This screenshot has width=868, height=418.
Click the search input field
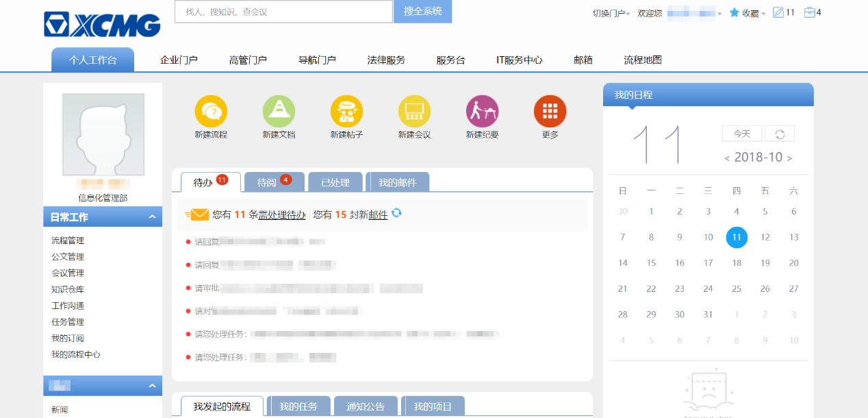click(x=283, y=12)
